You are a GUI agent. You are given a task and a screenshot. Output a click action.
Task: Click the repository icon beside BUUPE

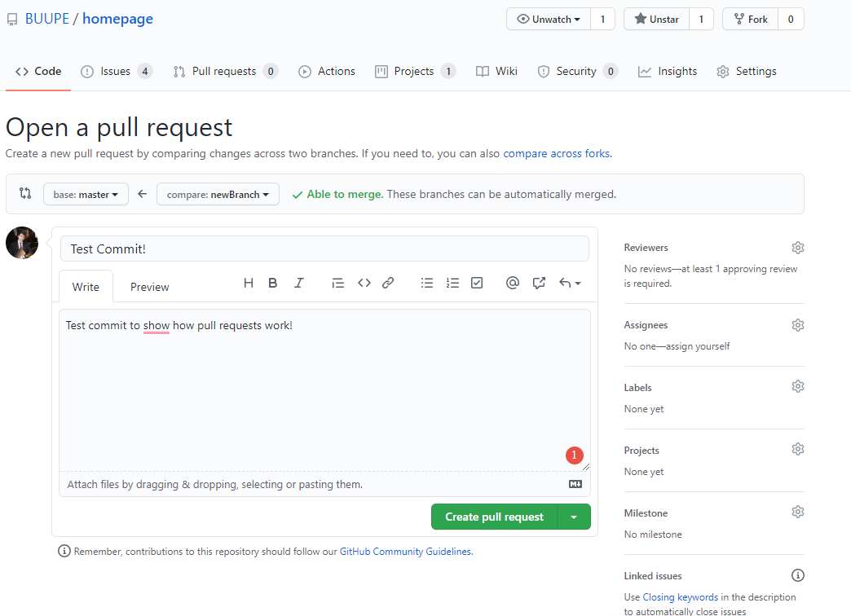(12, 20)
